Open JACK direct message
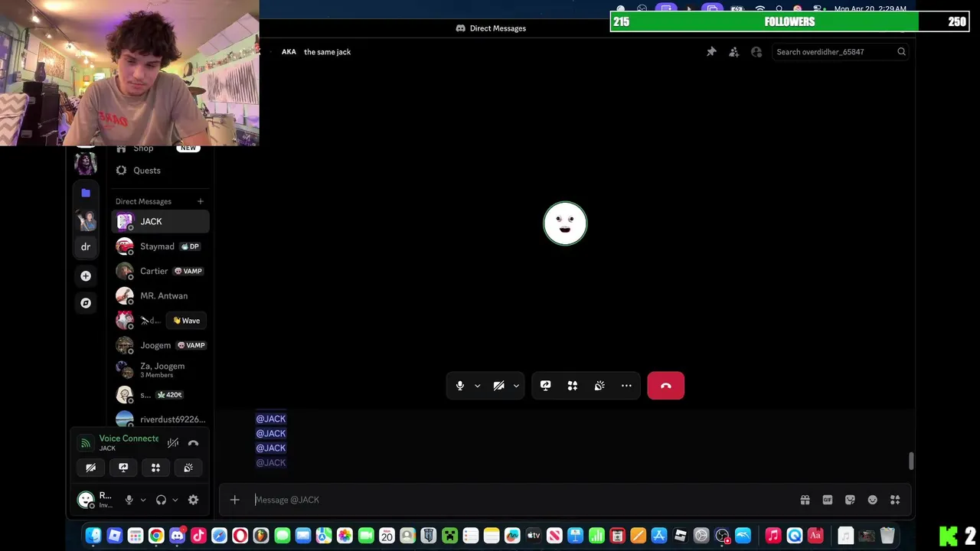Viewport: 980px width, 551px height. tap(161, 221)
